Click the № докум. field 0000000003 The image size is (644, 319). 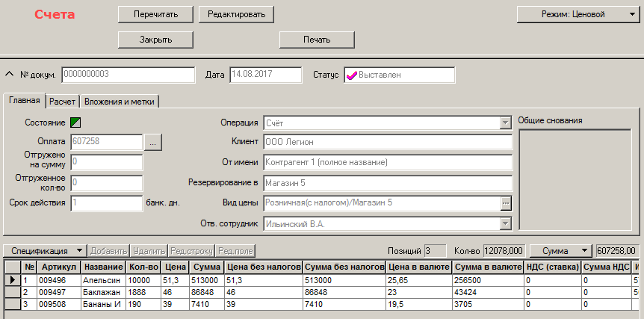point(129,75)
